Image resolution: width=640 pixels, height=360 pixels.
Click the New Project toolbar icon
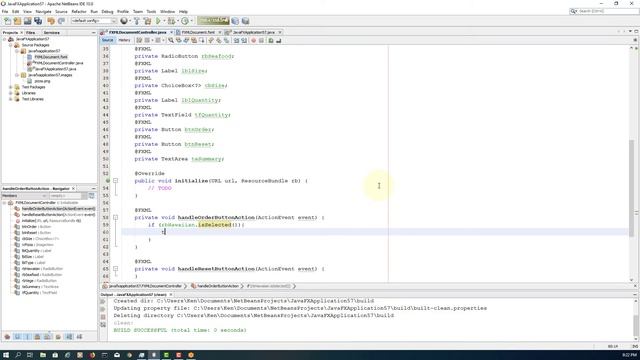[18, 21]
